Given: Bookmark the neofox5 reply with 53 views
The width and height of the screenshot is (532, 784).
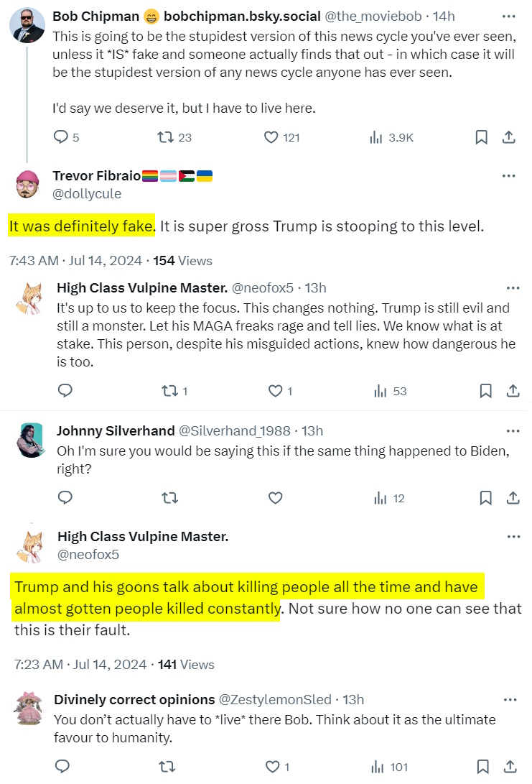Looking at the screenshot, I should [x=485, y=391].
